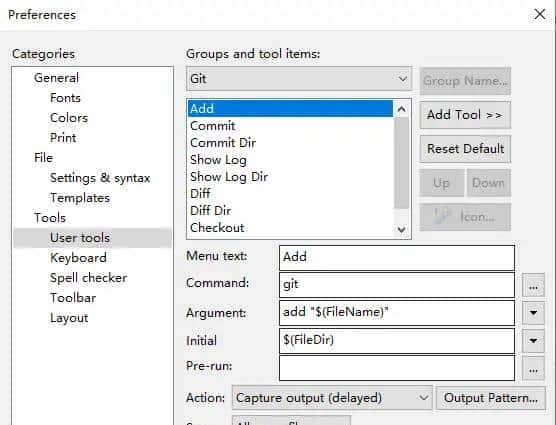Click the Add Tool >> button
This screenshot has width=556, height=425.
pos(465,115)
